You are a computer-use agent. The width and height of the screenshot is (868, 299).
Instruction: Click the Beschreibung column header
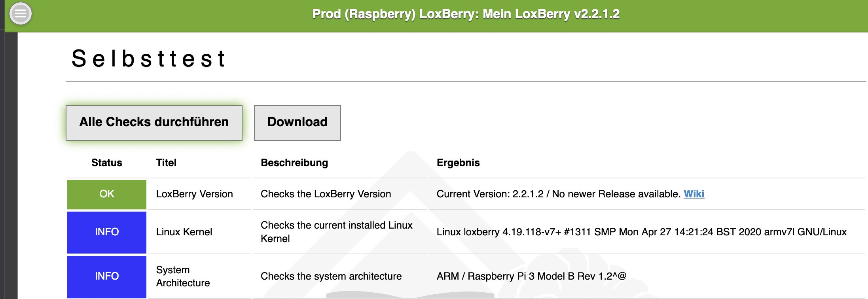[294, 163]
